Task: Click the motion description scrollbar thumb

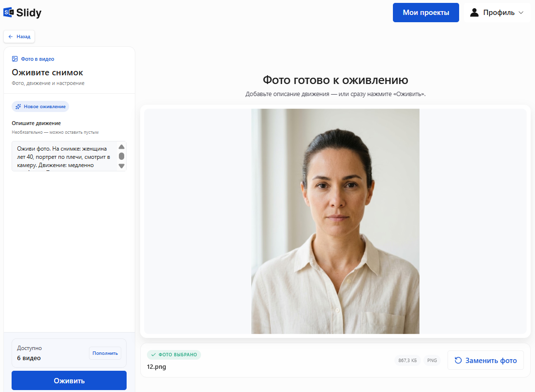Action: [121, 156]
